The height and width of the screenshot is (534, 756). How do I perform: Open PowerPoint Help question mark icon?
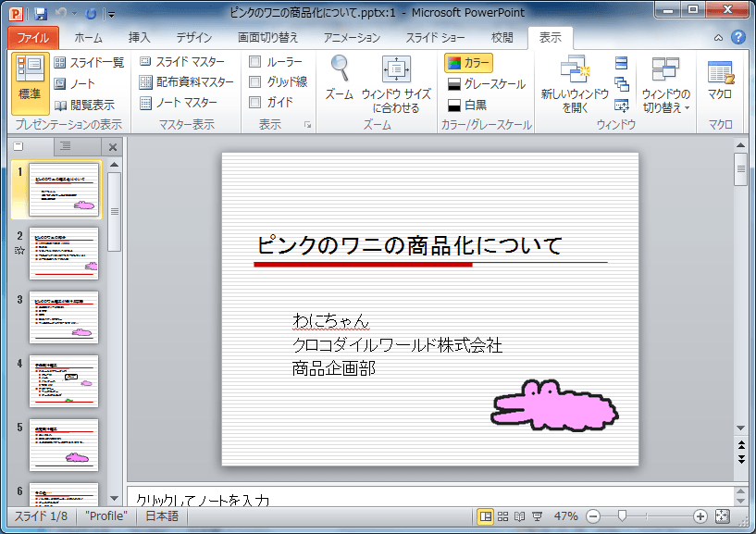coord(738,37)
